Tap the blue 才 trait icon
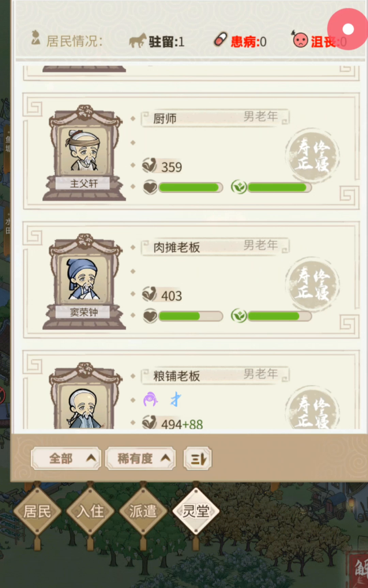The height and width of the screenshot is (588, 368). tap(175, 399)
